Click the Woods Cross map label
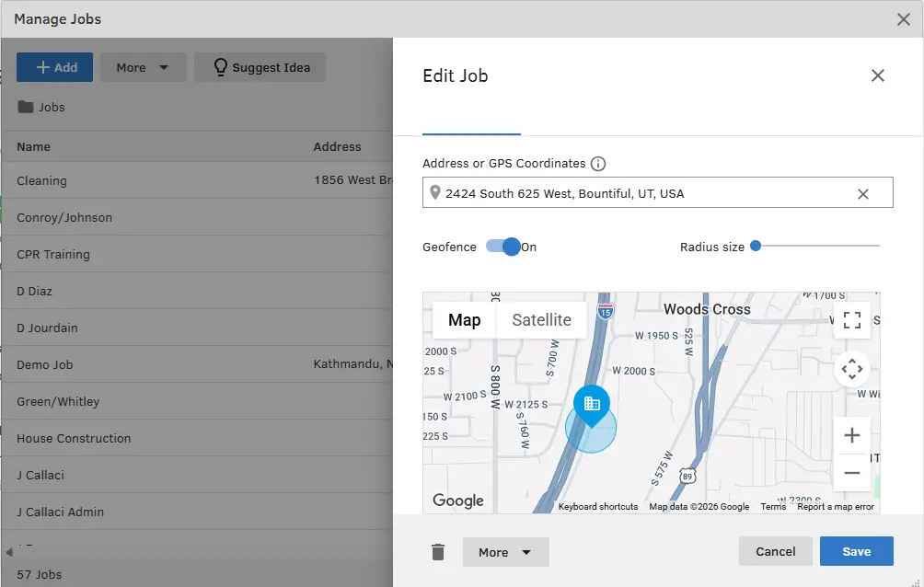 [707, 309]
